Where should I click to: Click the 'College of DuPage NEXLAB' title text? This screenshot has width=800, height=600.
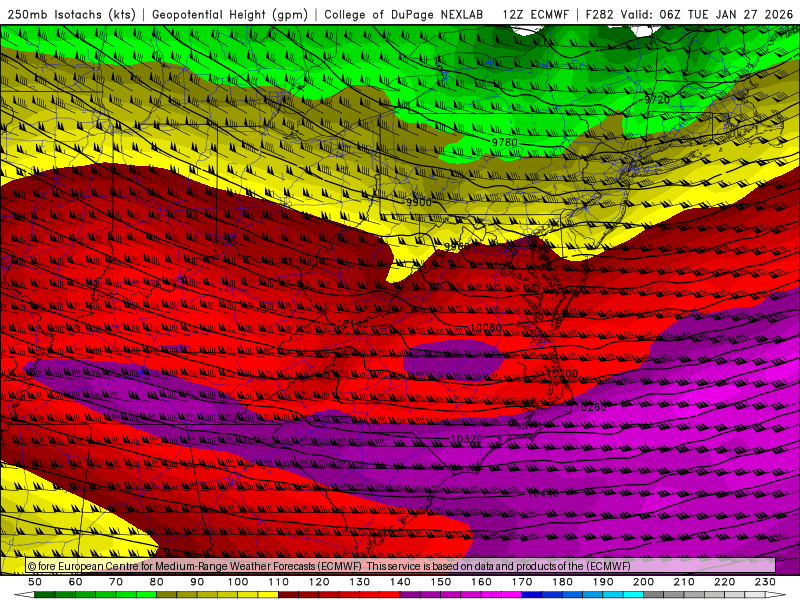(403, 15)
